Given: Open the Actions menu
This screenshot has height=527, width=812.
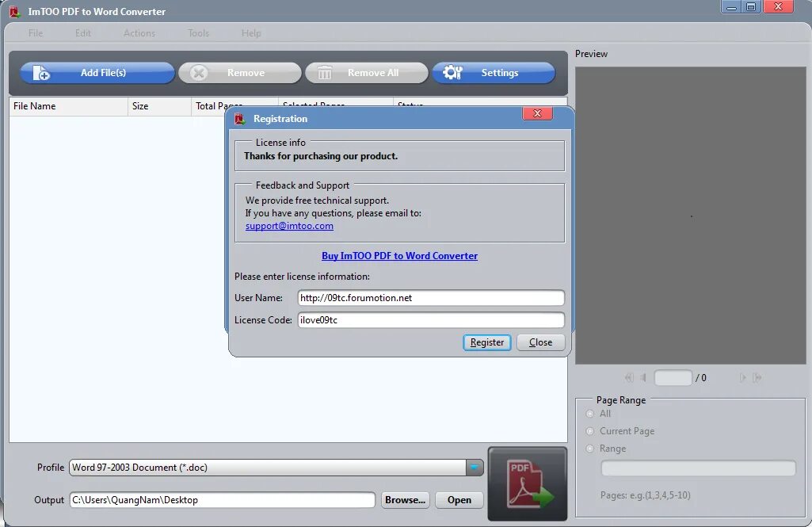Looking at the screenshot, I should (x=139, y=33).
